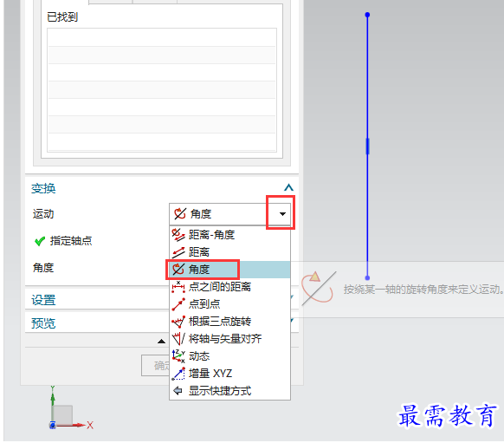Click the 距离 arrow icon
Viewport: 504px width, 443px height.
pyautogui.click(x=178, y=252)
